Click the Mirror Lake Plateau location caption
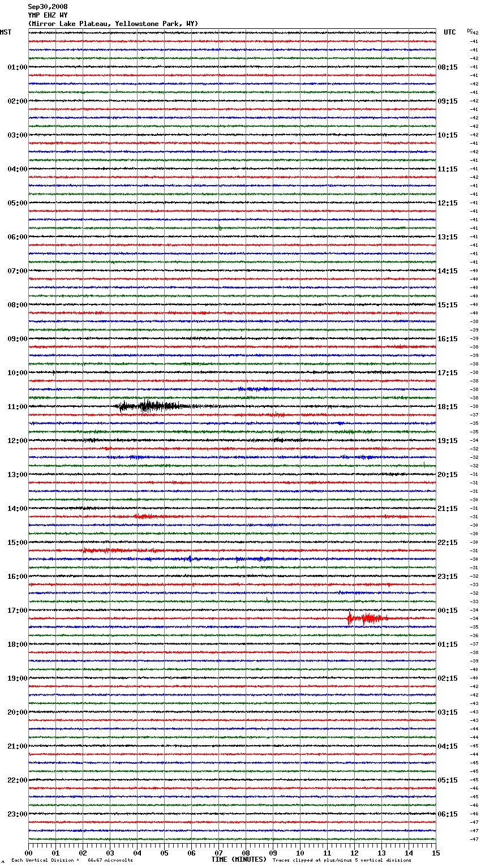The height and width of the screenshot is (868, 481). 113,24
